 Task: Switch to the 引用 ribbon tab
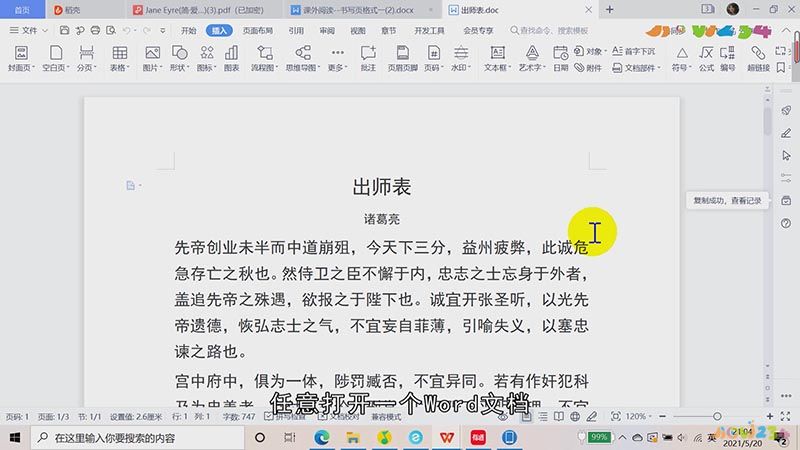[x=296, y=31]
